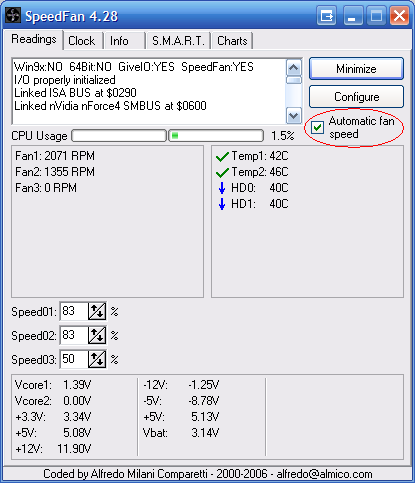The width and height of the screenshot is (415, 483).
Task: Click the blue down arrow beside HD0
Action: point(222,188)
